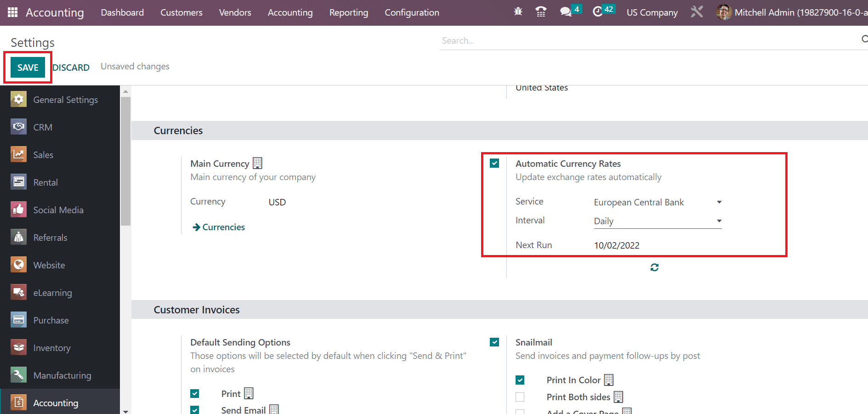This screenshot has height=414, width=868.
Task: Open the Service dropdown for currency rates
Action: click(x=657, y=203)
